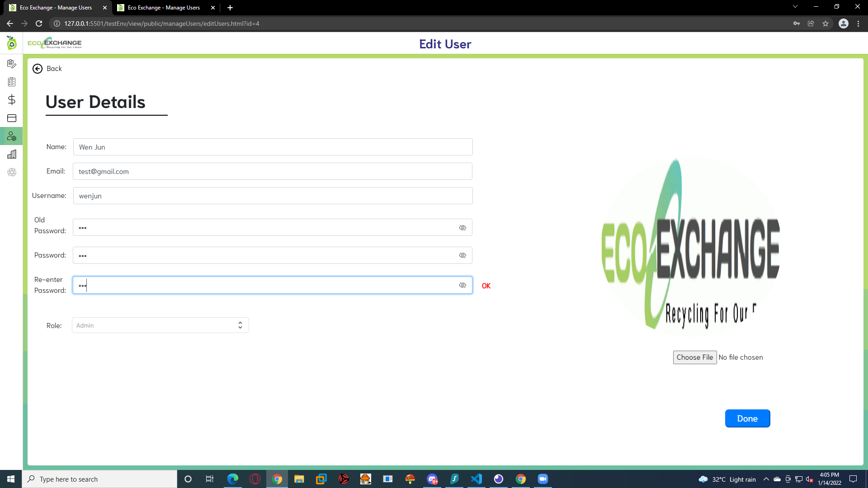This screenshot has width=868, height=488.
Task: Open Zoom from the taskbar
Action: (543, 479)
